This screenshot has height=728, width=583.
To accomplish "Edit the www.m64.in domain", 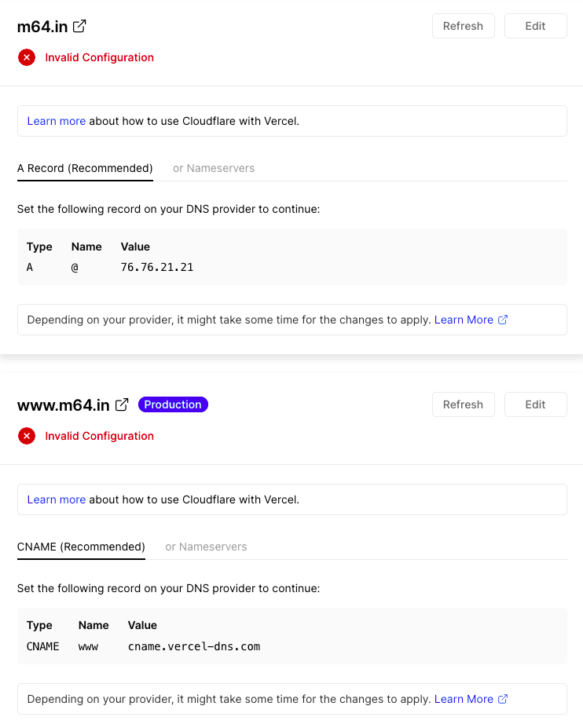I will 535,404.
